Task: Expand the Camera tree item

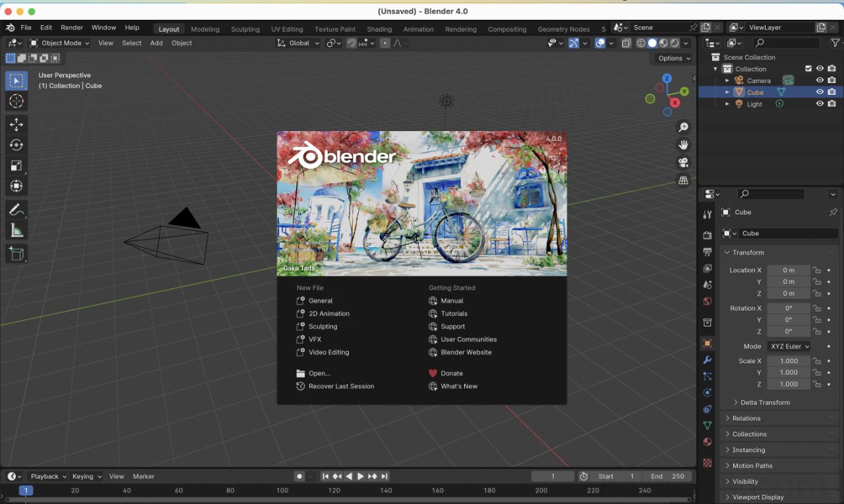Action: pos(727,80)
